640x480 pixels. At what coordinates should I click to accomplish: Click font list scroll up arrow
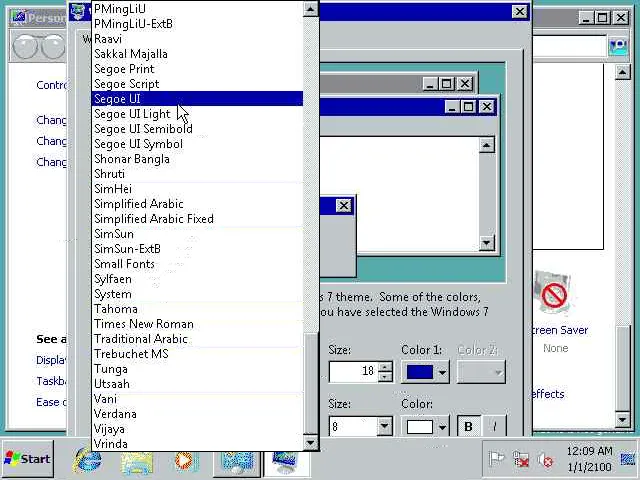[x=310, y=9]
